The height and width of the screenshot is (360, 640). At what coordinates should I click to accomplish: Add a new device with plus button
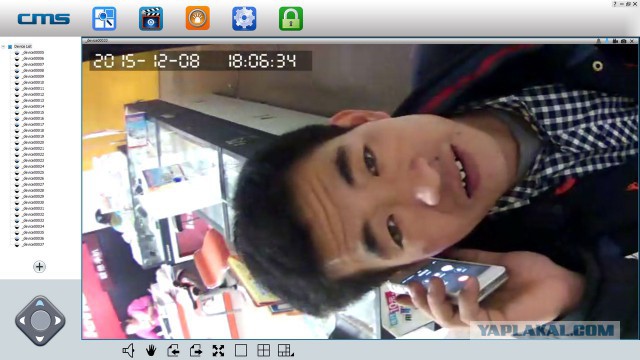point(39,267)
